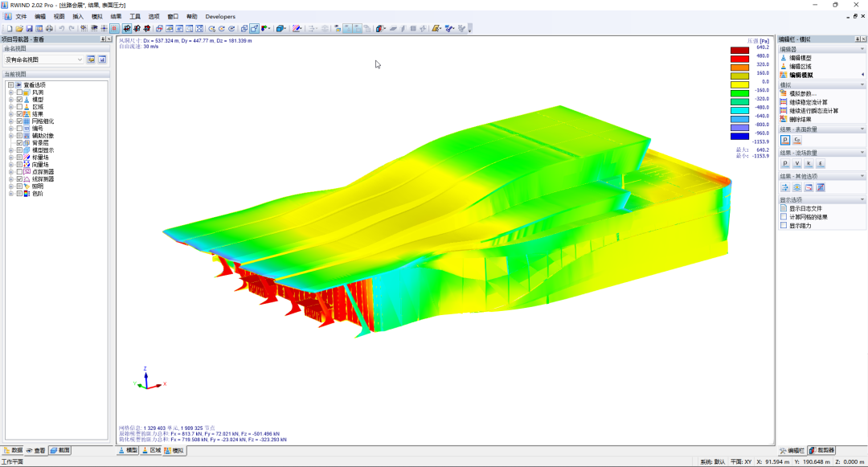Expand the 结果 tree node

tap(11, 114)
